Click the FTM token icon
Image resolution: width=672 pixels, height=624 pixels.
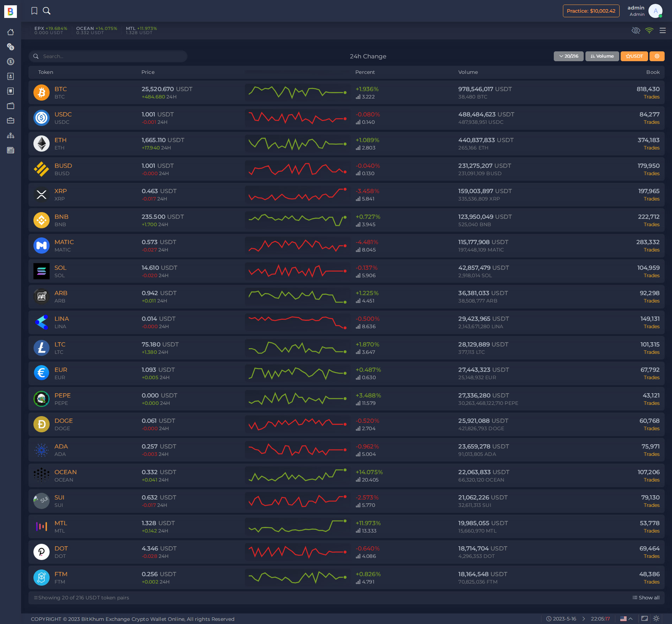[x=42, y=578]
